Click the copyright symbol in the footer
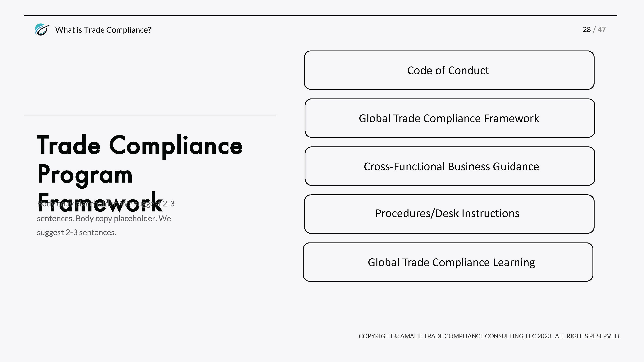This screenshot has width=644, height=362. [396, 336]
